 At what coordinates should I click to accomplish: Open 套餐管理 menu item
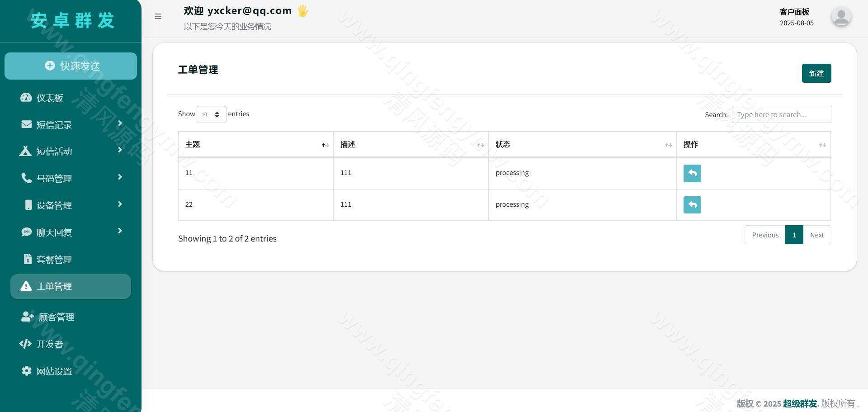[71, 259]
